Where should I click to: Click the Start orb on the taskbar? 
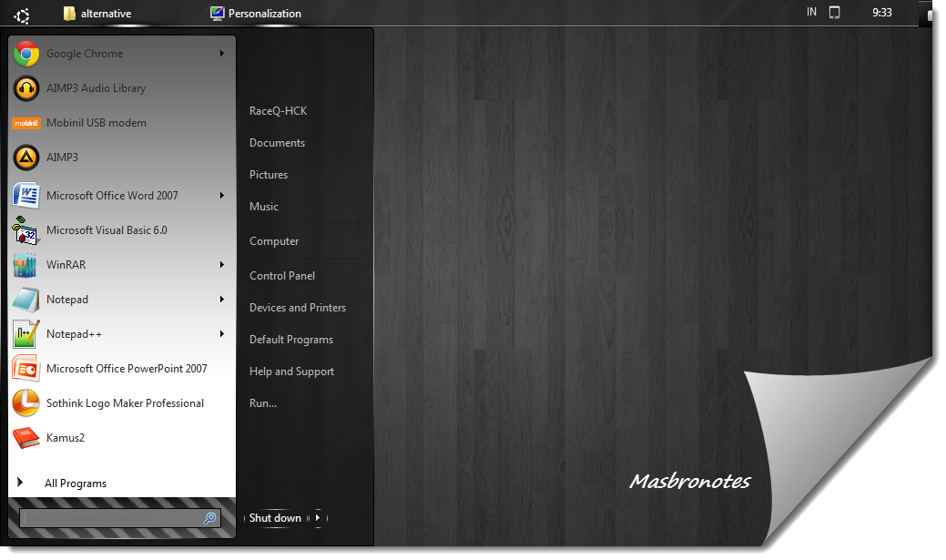click(24, 13)
